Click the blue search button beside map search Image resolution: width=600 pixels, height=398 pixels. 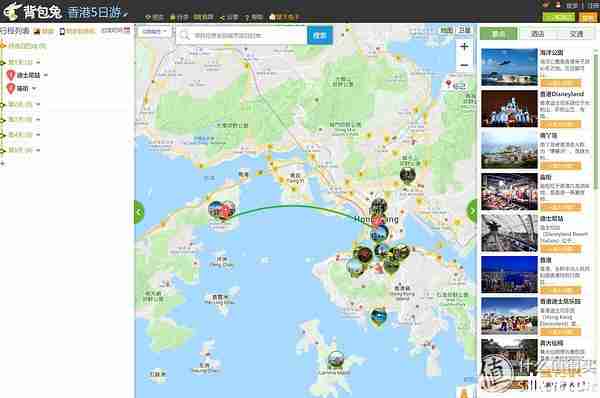pos(320,35)
